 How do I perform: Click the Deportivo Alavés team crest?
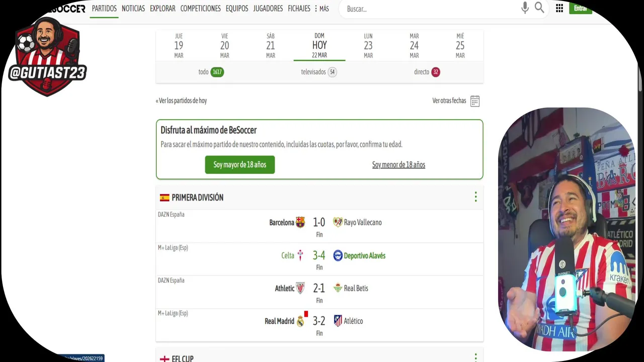338,255
